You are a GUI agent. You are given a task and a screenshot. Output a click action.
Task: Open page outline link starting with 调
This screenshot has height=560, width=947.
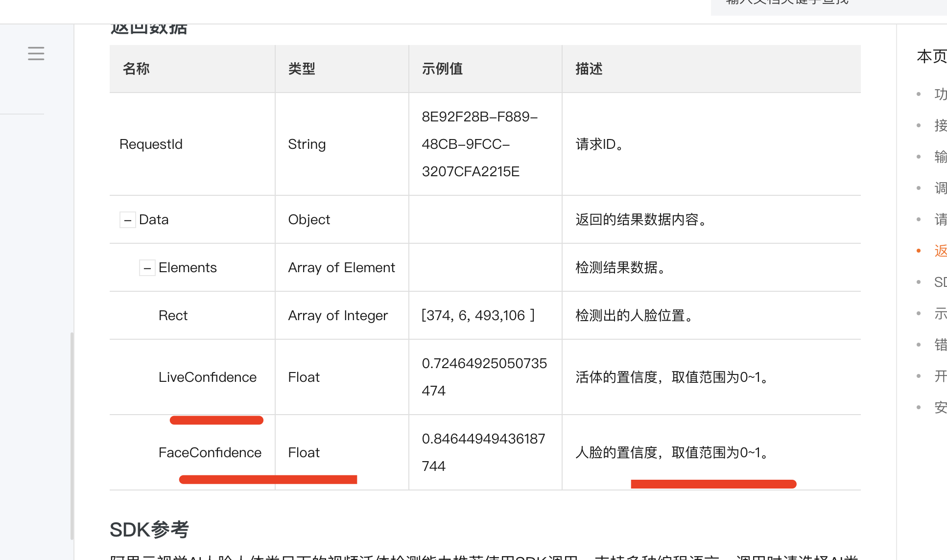tap(940, 188)
